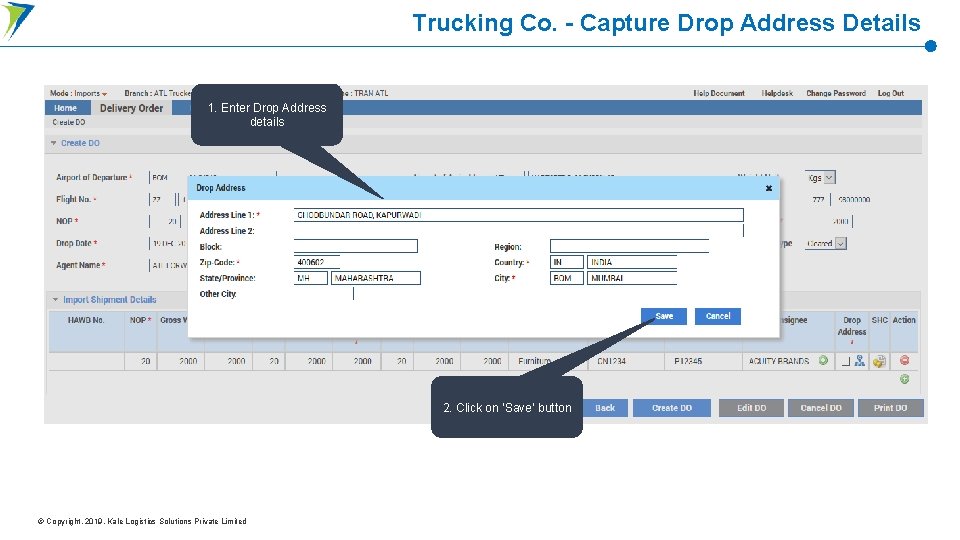
Task: Click green add icon beside ACUITY BRANDS
Action: point(823,361)
